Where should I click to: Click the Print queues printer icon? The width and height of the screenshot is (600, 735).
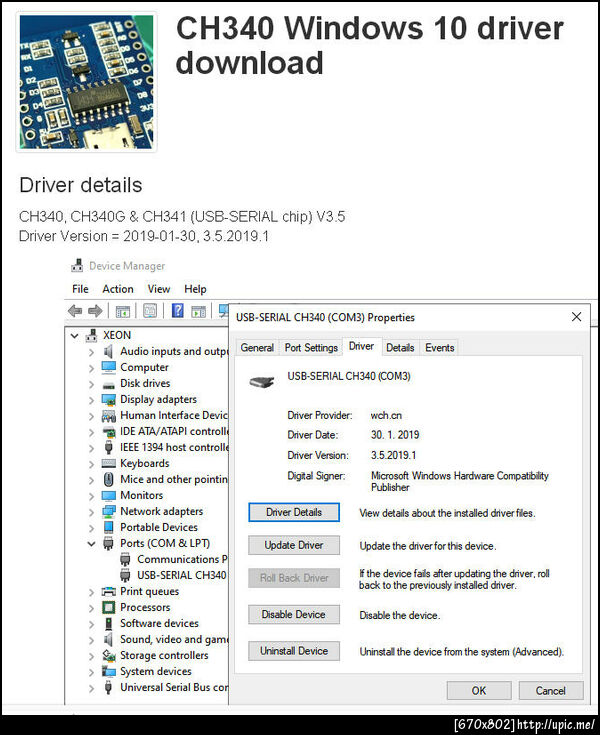click(109, 592)
